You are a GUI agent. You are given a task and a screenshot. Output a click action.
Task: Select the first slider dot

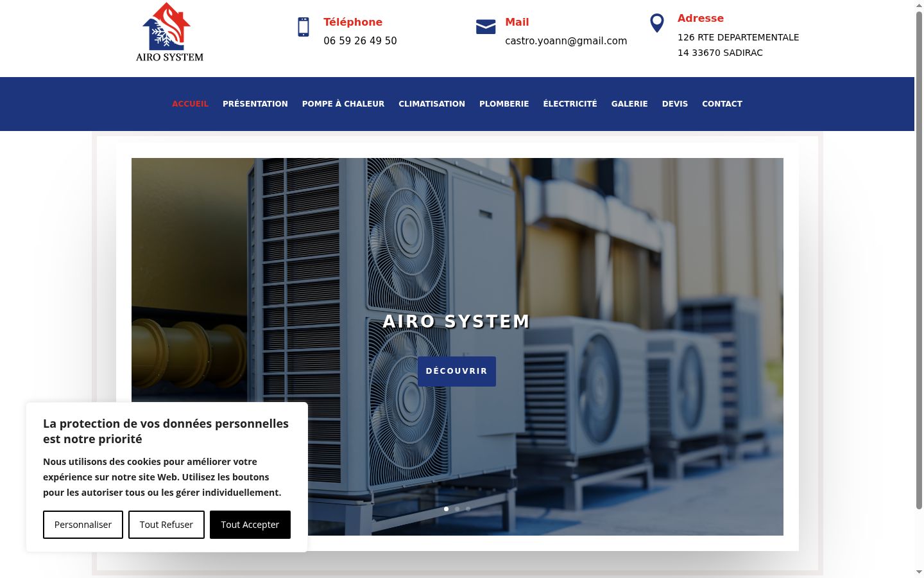pyautogui.click(x=446, y=509)
